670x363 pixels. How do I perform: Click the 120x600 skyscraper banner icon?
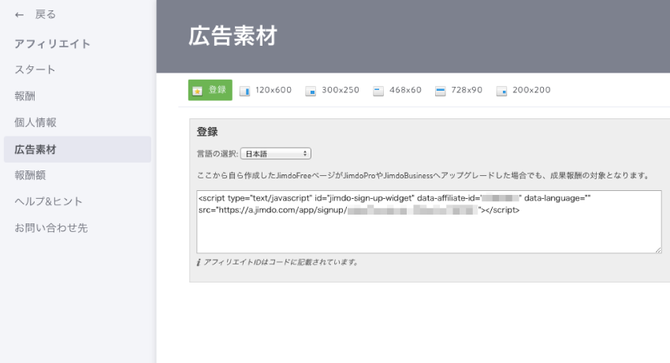click(x=244, y=91)
